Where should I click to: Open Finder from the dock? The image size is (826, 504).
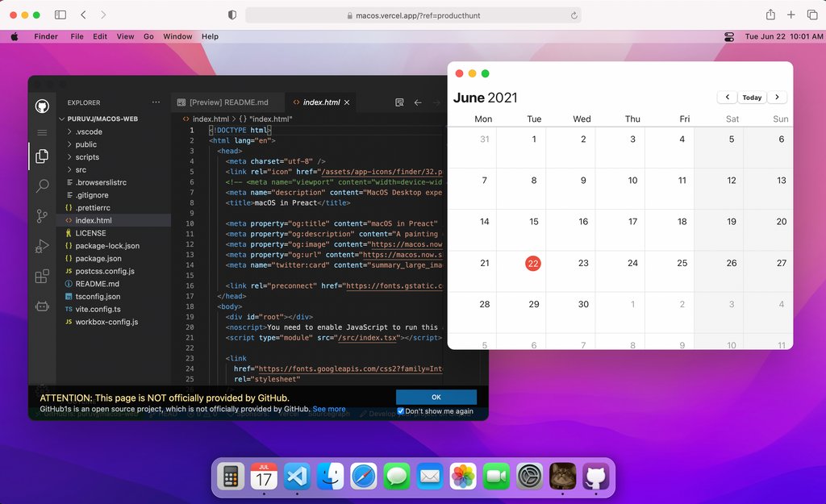(330, 477)
